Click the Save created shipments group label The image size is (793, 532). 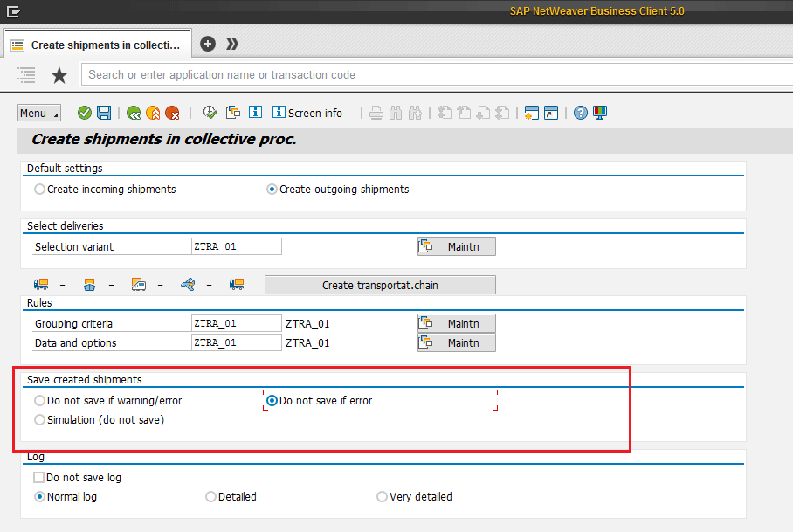coord(85,380)
